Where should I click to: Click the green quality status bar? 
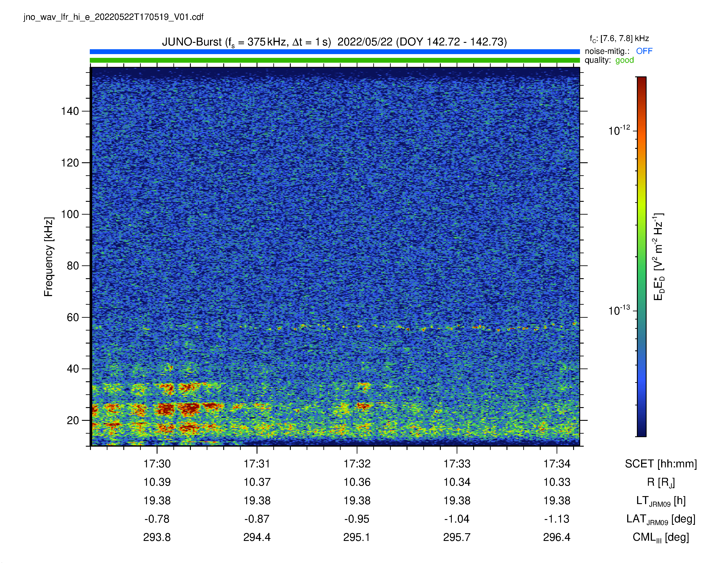[335, 60]
